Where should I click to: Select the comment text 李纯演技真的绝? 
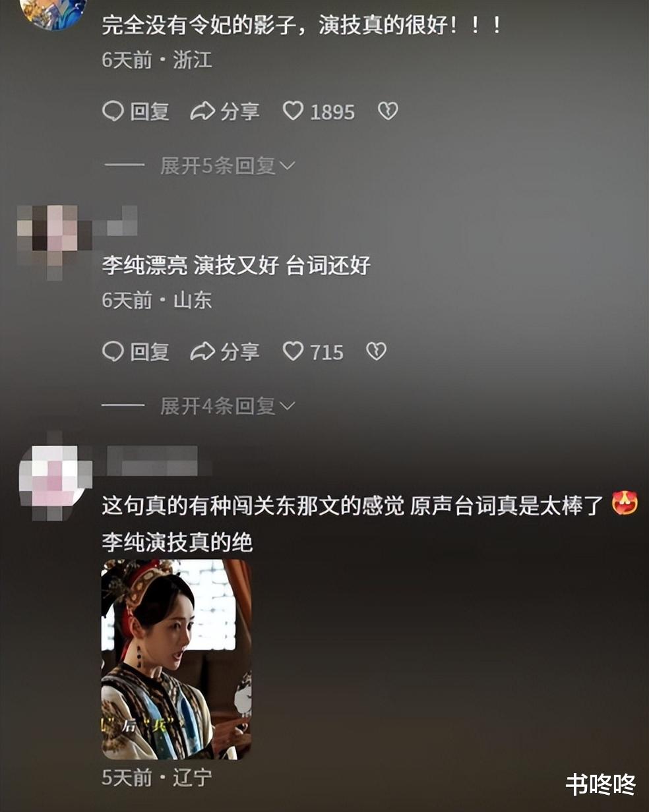[177, 543]
